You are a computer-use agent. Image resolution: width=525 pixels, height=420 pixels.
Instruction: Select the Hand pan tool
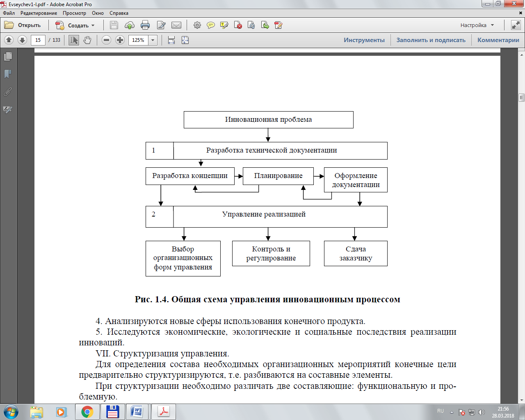click(x=87, y=40)
